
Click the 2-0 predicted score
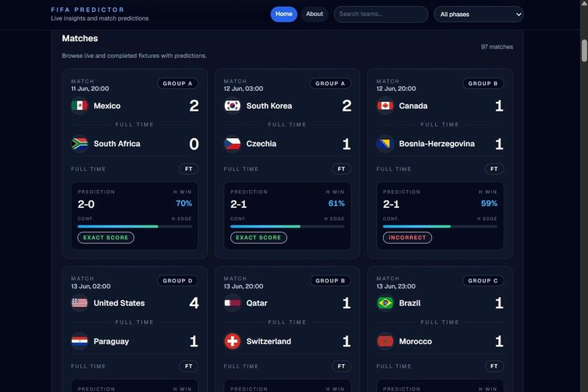86,204
